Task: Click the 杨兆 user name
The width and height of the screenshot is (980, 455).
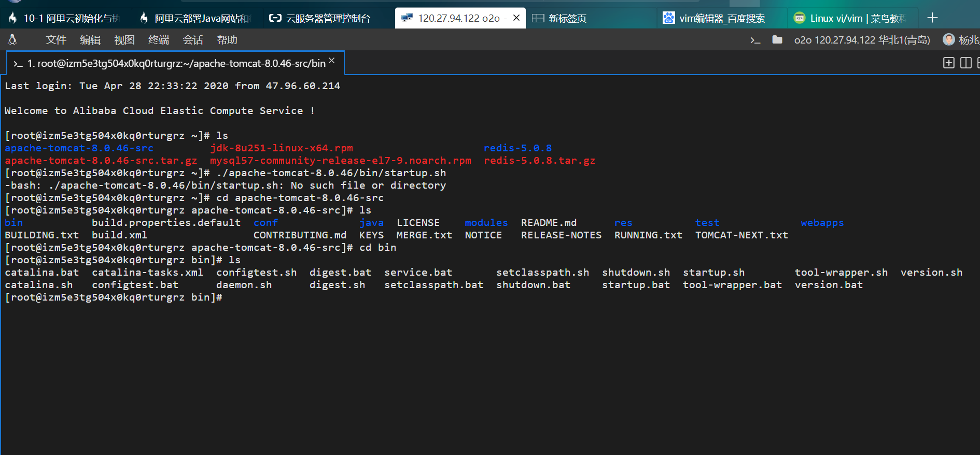Action: click(969, 40)
